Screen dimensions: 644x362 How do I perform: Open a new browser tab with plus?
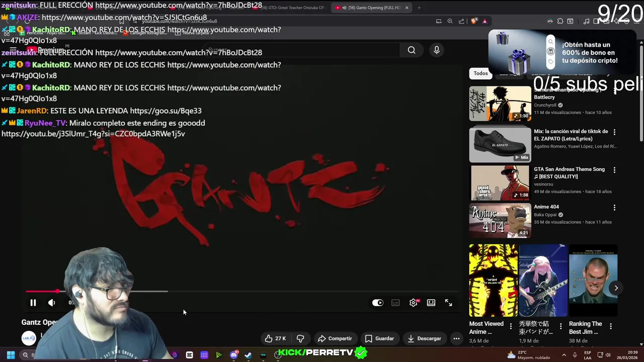coord(419,8)
